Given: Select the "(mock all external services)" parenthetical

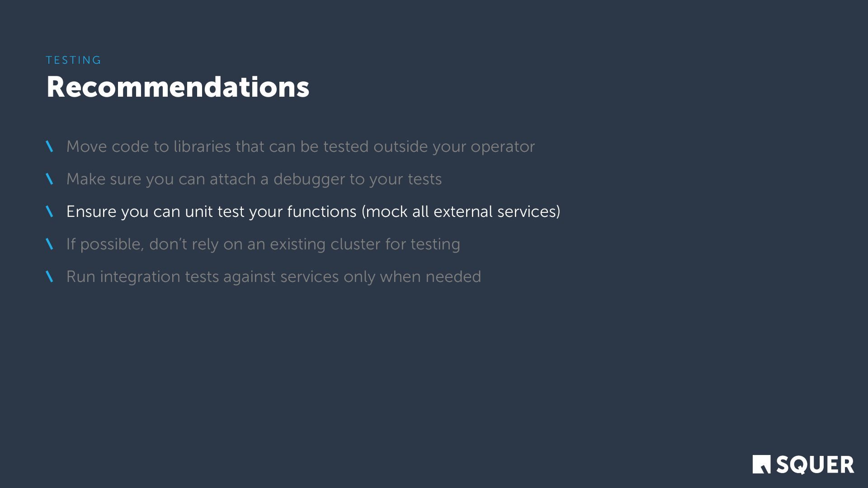Looking at the screenshot, I should point(461,211).
